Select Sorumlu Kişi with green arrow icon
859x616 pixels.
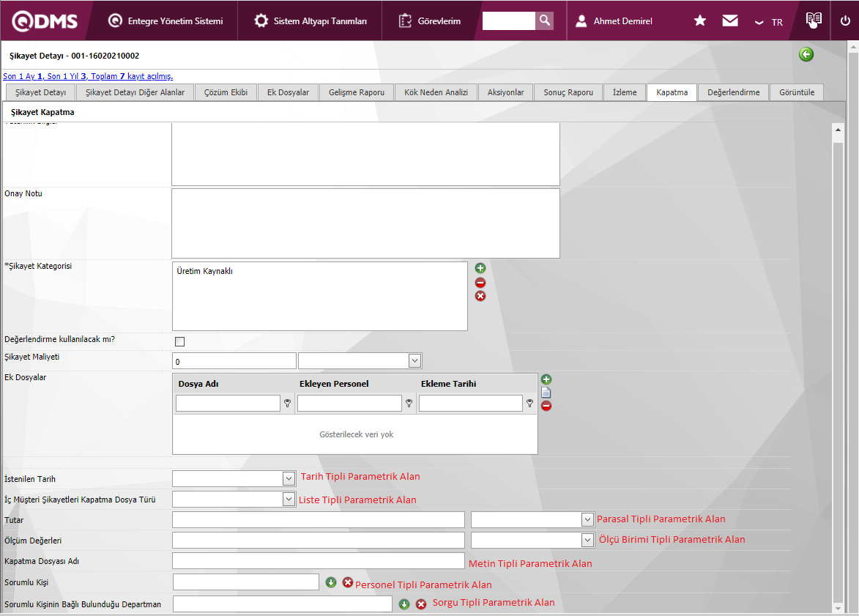pos(331,582)
